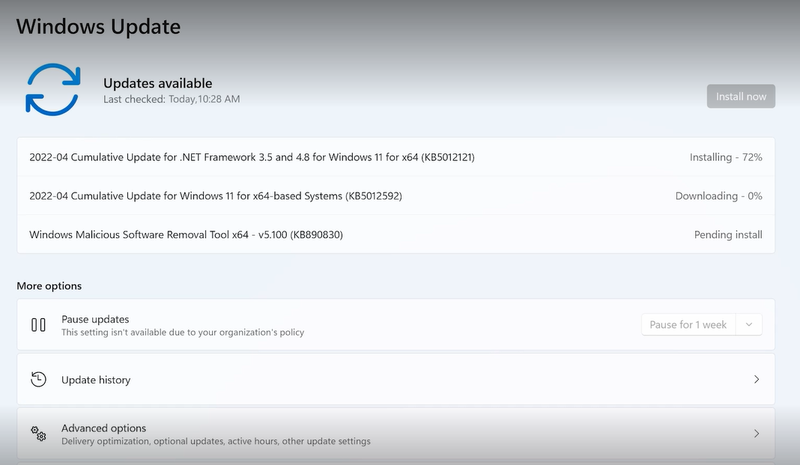Screen dimensions: 800x465
Task: Select the Pause updates row title
Action: tap(95, 319)
